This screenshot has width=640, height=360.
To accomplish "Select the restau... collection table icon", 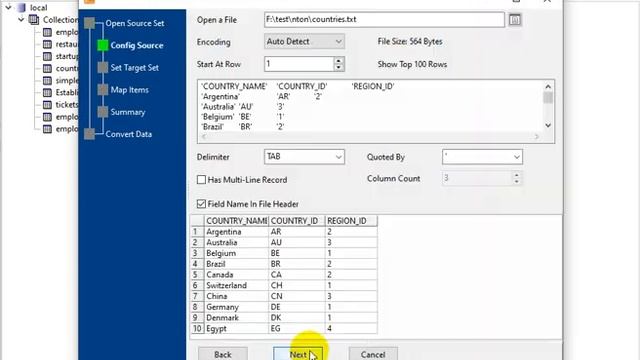I will pyautogui.click(x=47, y=44).
